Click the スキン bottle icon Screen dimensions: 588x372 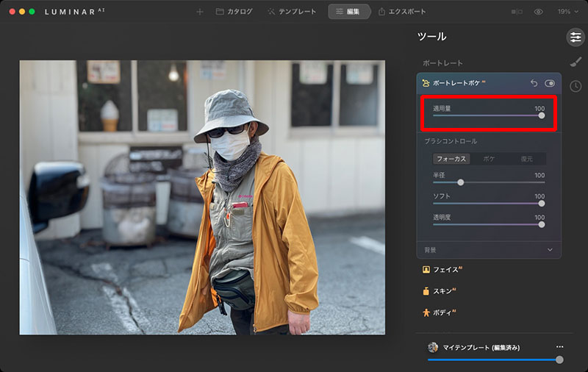coord(426,291)
